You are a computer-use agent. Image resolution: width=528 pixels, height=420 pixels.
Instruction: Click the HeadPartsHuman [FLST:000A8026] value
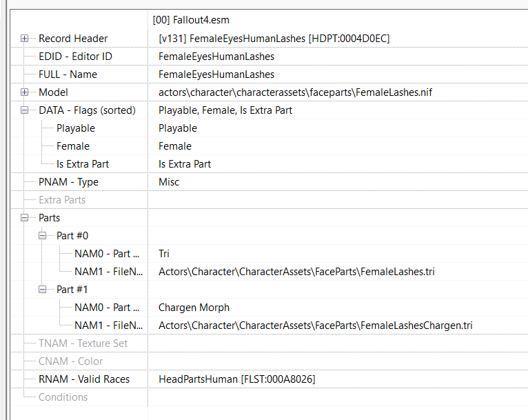click(x=237, y=379)
